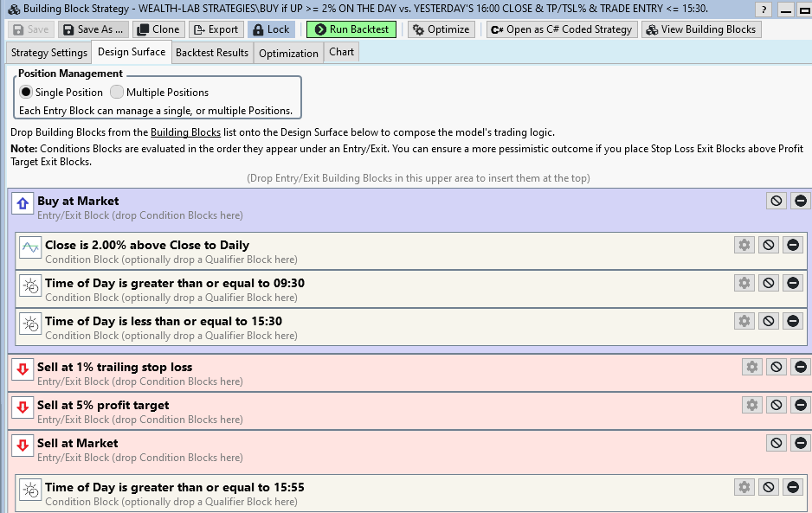
Task: Select "Time of Day is greater than or equal to 09:30"
Action: point(175,283)
